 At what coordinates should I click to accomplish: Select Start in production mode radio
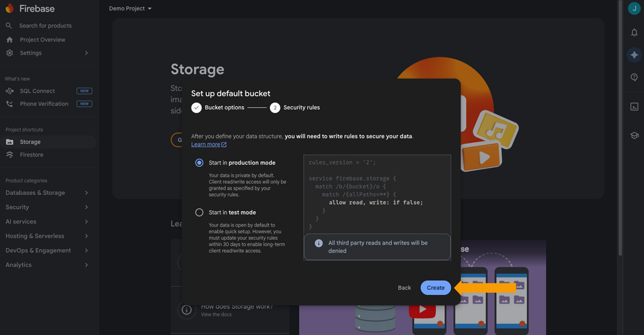click(x=199, y=163)
